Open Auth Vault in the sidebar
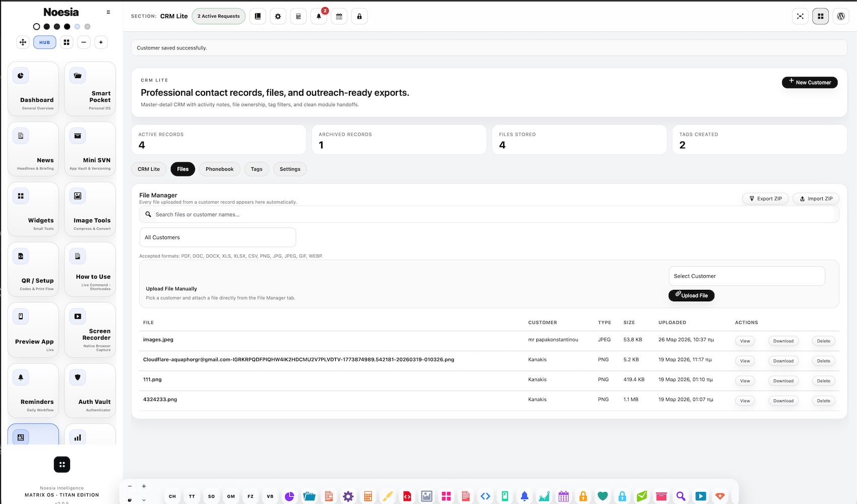Screen dimensions: 857x504 point(90,391)
